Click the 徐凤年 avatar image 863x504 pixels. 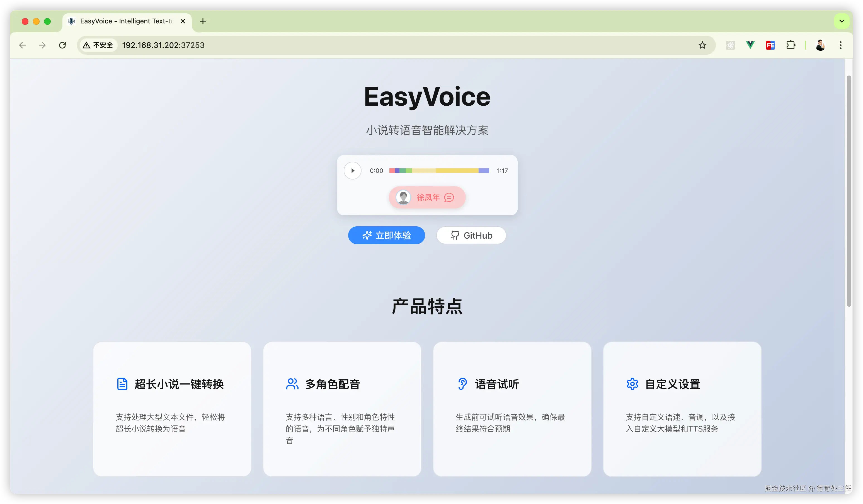tap(403, 197)
